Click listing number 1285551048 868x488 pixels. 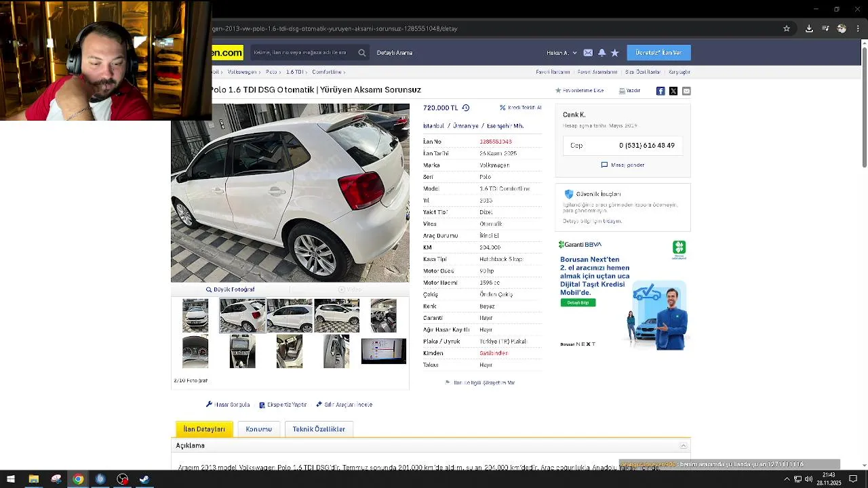click(x=496, y=142)
